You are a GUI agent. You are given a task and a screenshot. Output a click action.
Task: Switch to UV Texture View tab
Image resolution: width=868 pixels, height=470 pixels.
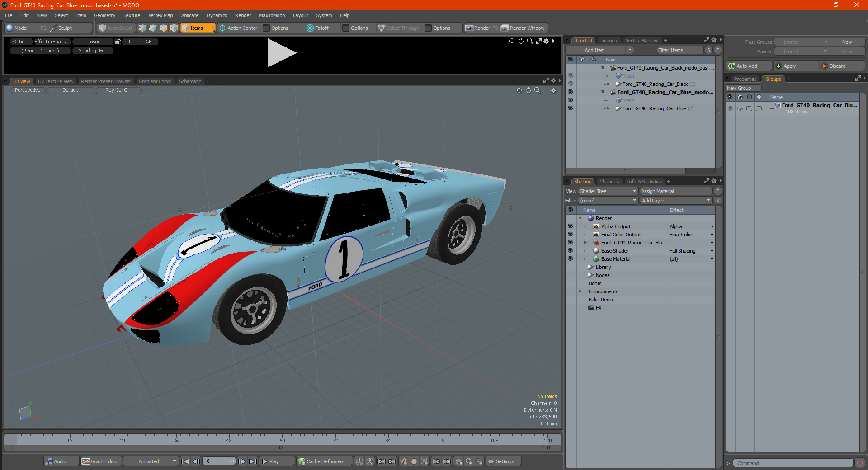56,81
